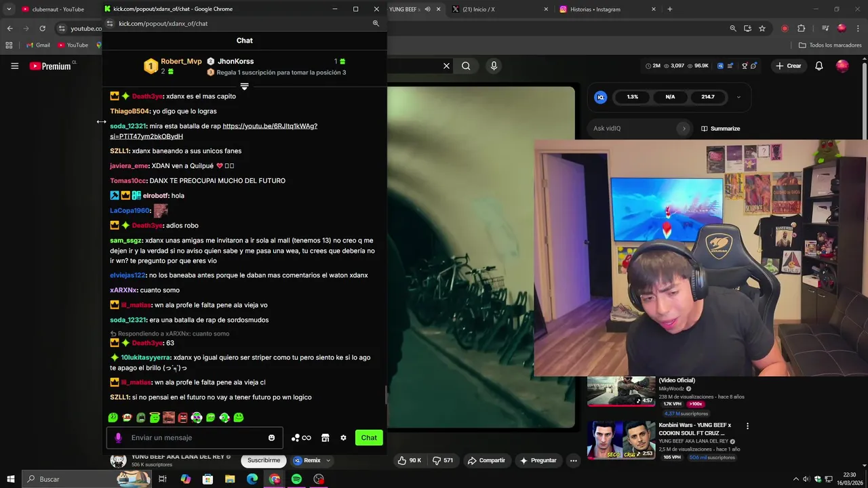Click the Crear create button
868x488 pixels.
tap(788, 66)
